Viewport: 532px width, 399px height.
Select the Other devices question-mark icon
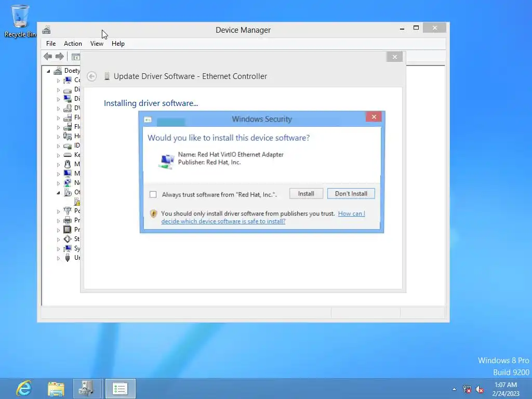pos(68,192)
